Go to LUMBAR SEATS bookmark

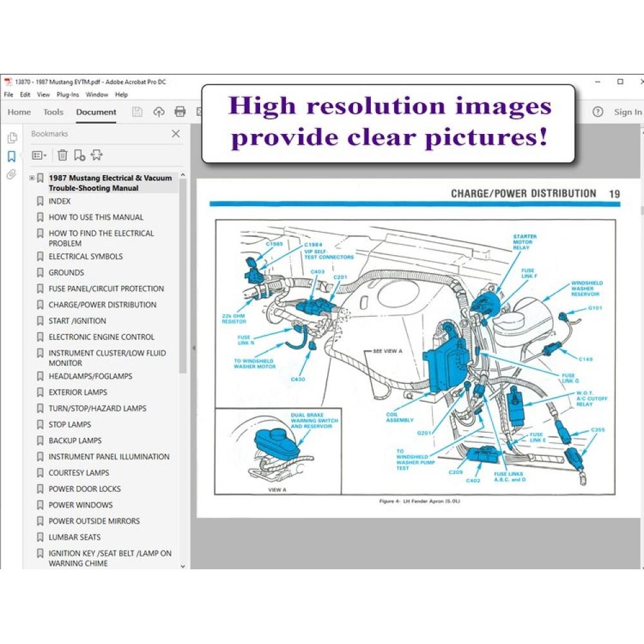74,537
